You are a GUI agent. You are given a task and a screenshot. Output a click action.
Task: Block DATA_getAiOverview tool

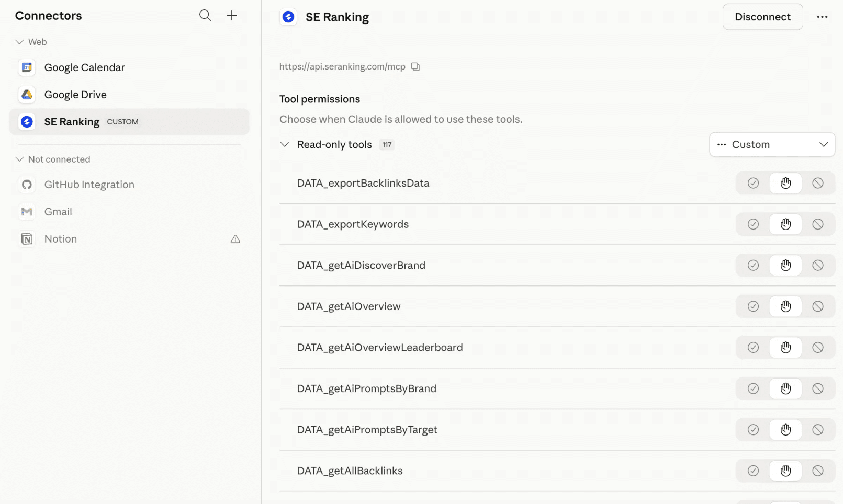818,306
